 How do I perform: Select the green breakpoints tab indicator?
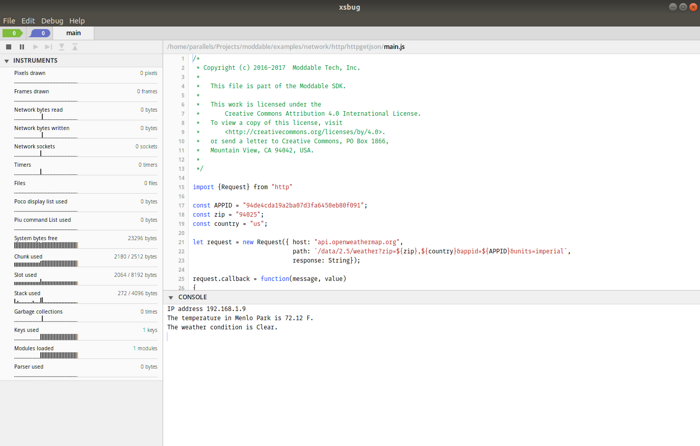click(x=12, y=33)
